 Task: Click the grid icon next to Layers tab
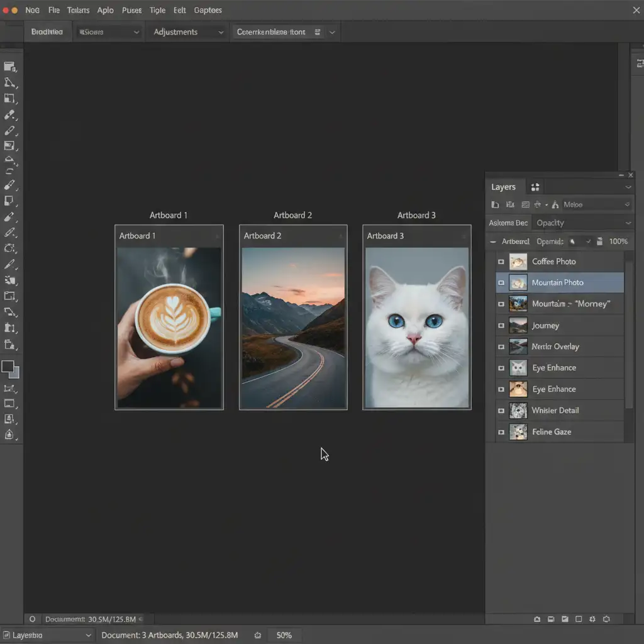tap(535, 187)
